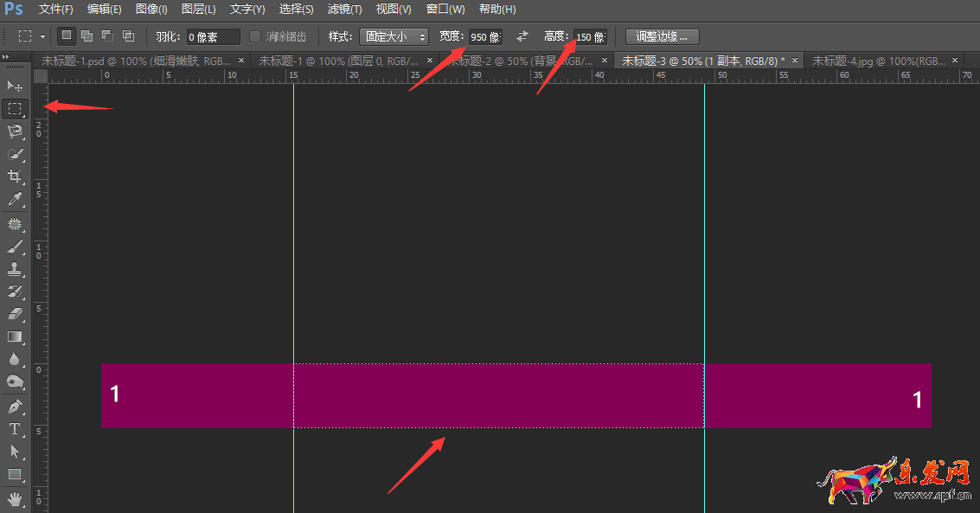Image resolution: width=980 pixels, height=513 pixels.
Task: Select the Move tool
Action: click(15, 86)
